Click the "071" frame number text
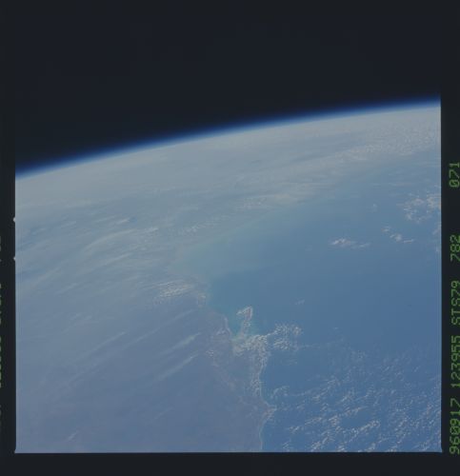Image resolution: width=460 pixels, height=476 pixels. click(x=454, y=174)
